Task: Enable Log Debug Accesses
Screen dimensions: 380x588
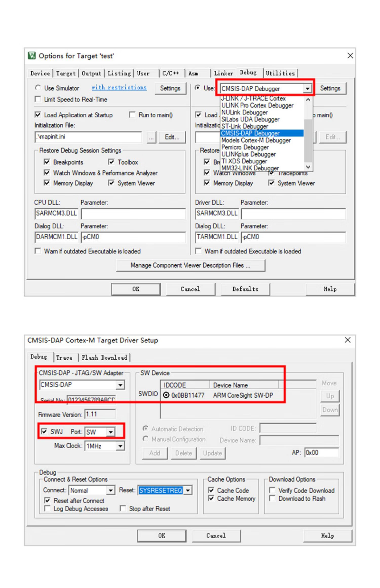Action: click(47, 508)
